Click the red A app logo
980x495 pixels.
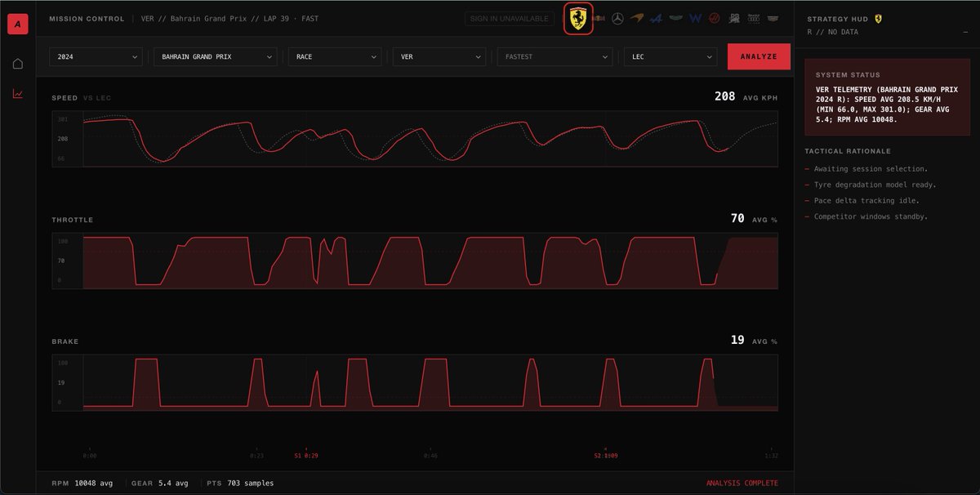(x=18, y=25)
